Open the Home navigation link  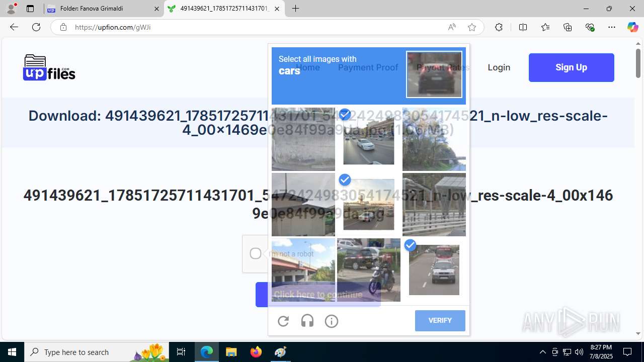307,67
